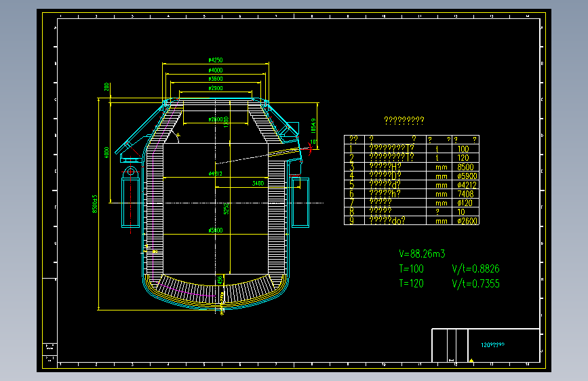Click the red trunnion pivot circle symbol

[130, 172]
